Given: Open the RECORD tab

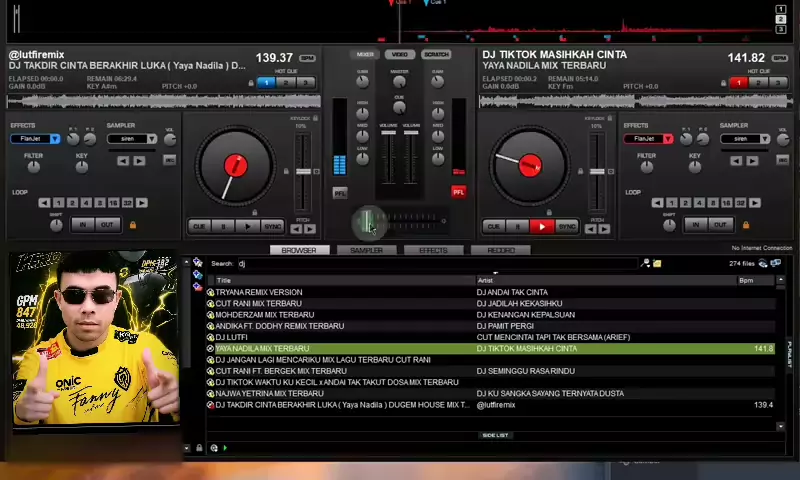Looking at the screenshot, I should [x=500, y=250].
